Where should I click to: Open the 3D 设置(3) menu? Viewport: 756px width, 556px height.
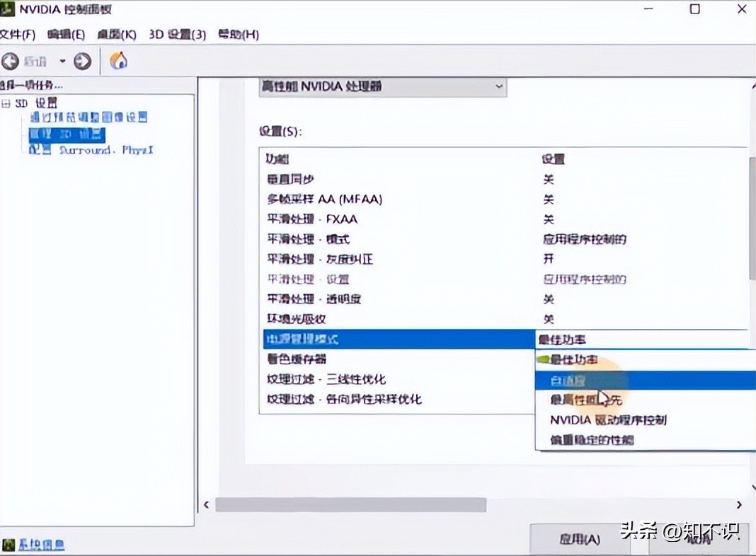click(x=177, y=34)
